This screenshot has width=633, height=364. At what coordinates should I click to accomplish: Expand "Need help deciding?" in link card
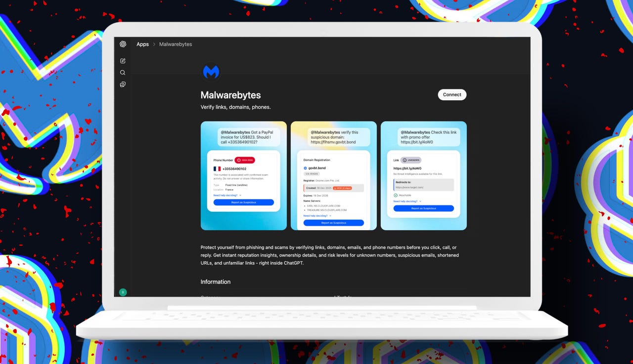pos(407,202)
